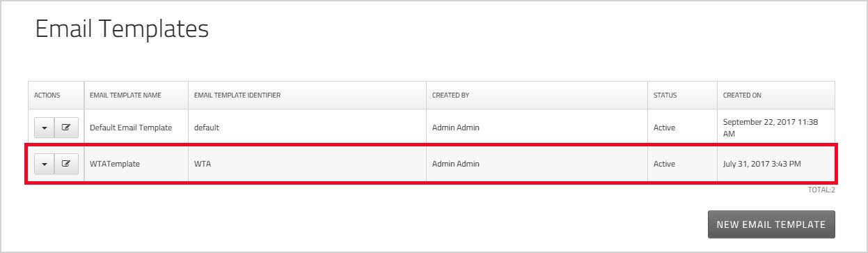Click Active status of WTATemplate
Viewport: 868px width, 253px height.
click(664, 164)
